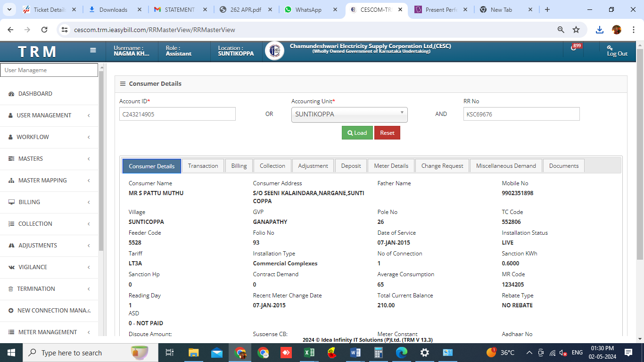Click the Meter Management icon

tap(11, 332)
